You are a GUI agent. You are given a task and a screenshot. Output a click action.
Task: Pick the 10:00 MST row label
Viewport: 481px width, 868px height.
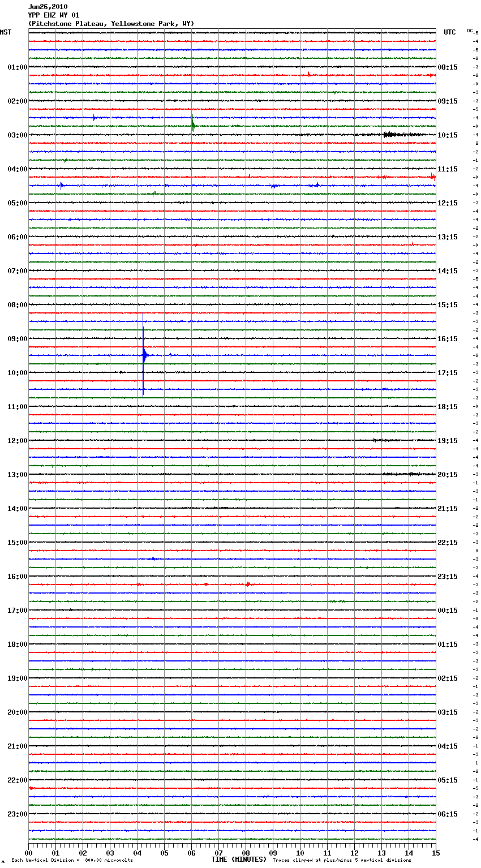(17, 373)
